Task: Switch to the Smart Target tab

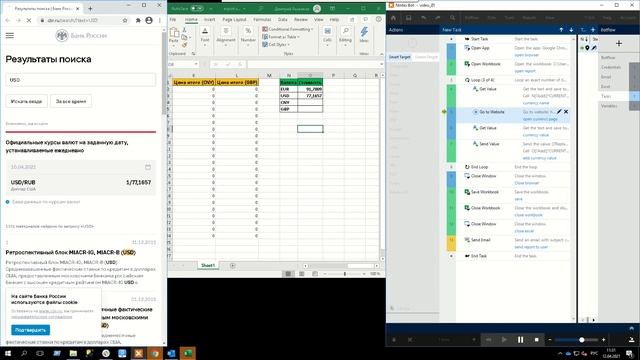Action: [x=400, y=57]
